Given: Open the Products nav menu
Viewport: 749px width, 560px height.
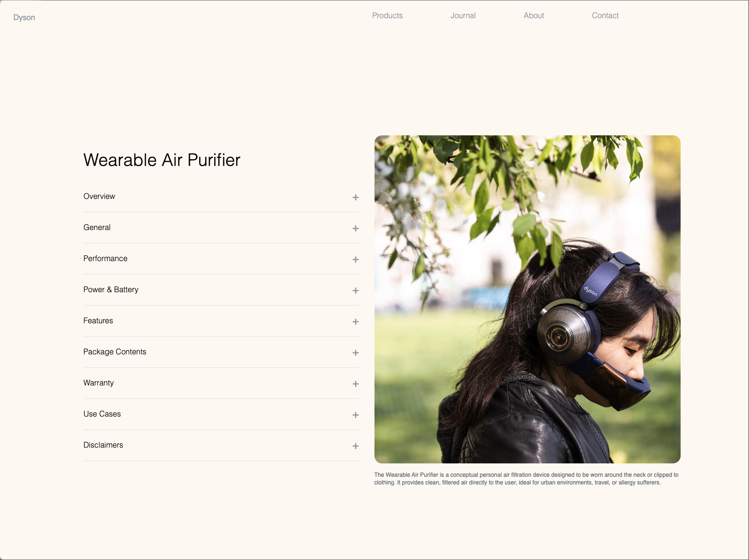Looking at the screenshot, I should (x=387, y=15).
